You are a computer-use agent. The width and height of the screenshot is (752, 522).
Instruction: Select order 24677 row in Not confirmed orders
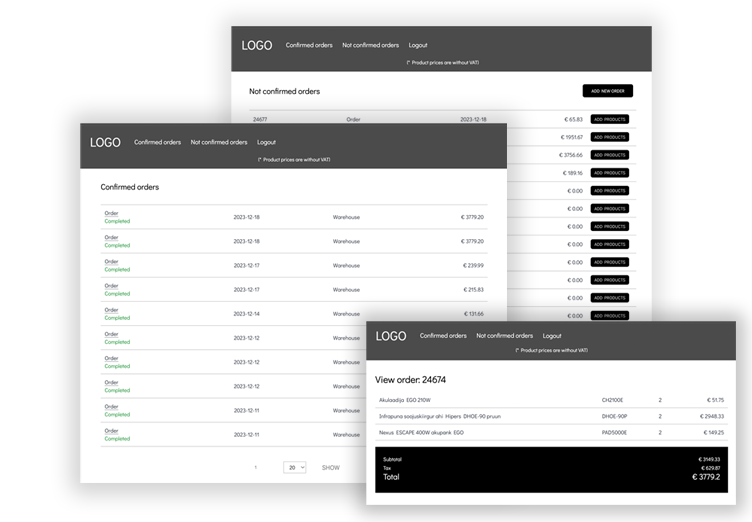pos(260,119)
